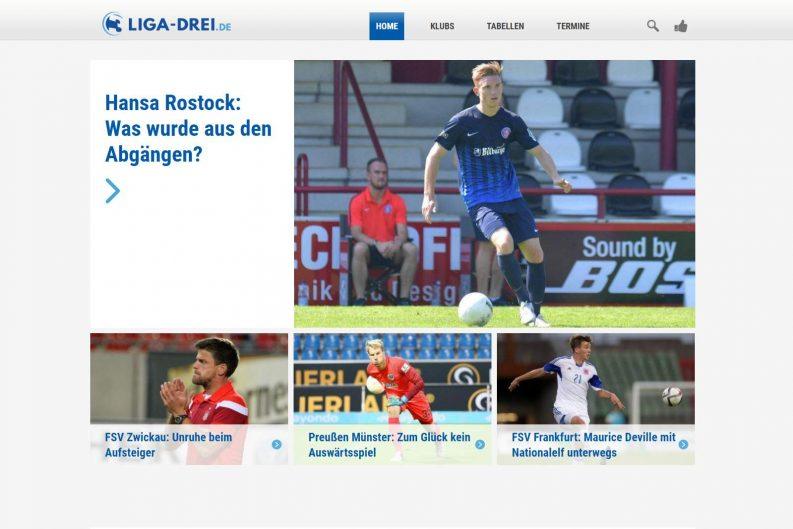Open the Termine menu
This screenshot has width=793, height=529.
573,26
